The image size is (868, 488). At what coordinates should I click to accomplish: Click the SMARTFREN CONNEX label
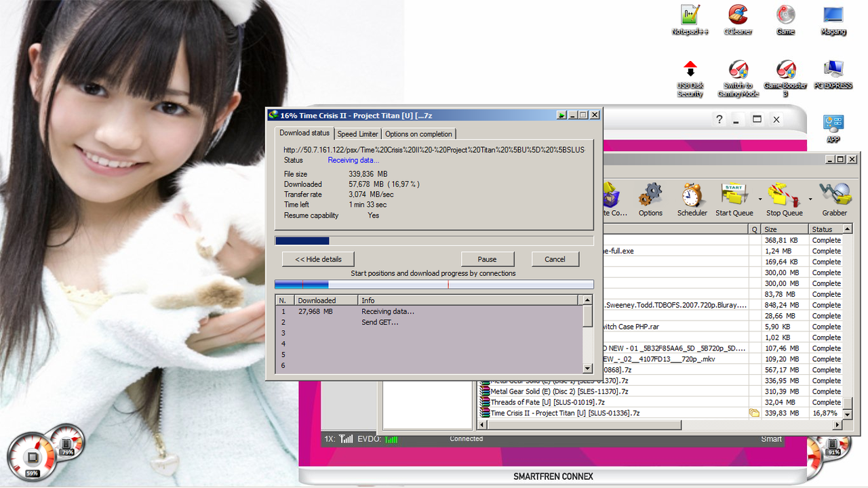[553, 476]
